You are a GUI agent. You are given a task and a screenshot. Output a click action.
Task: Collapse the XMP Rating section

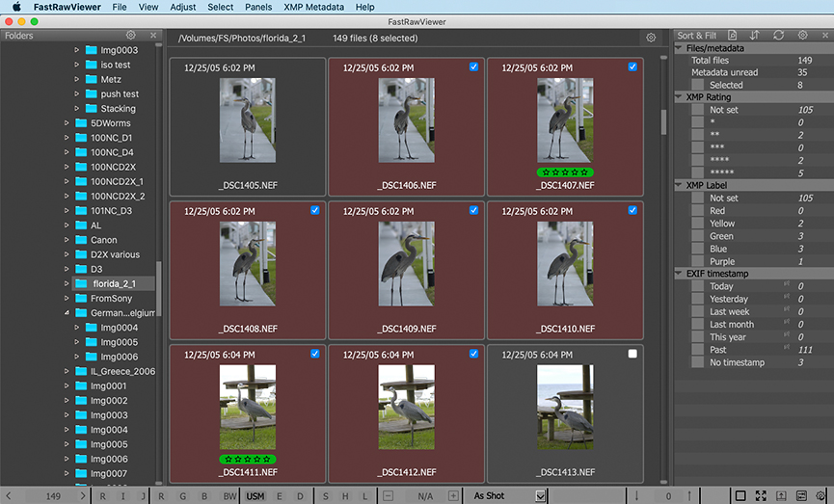pyautogui.click(x=680, y=97)
